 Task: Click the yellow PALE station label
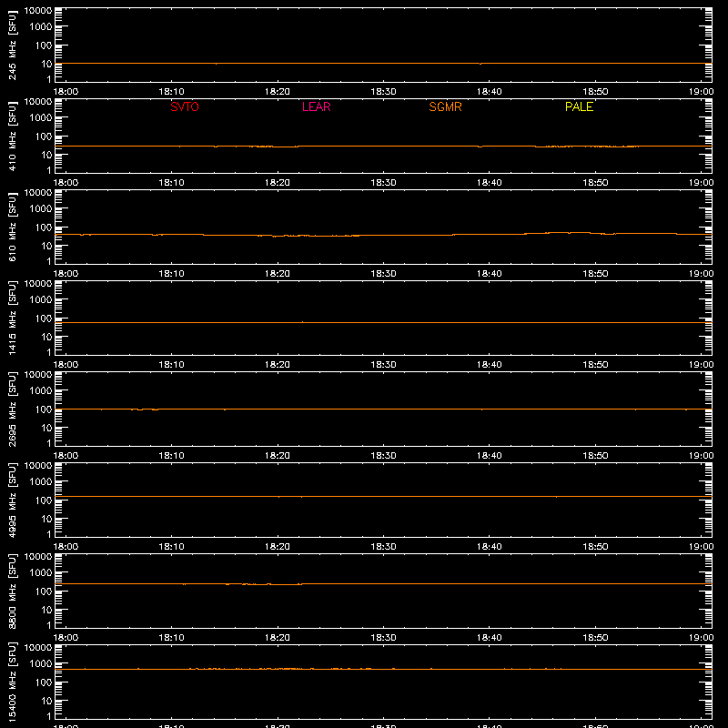[579, 106]
